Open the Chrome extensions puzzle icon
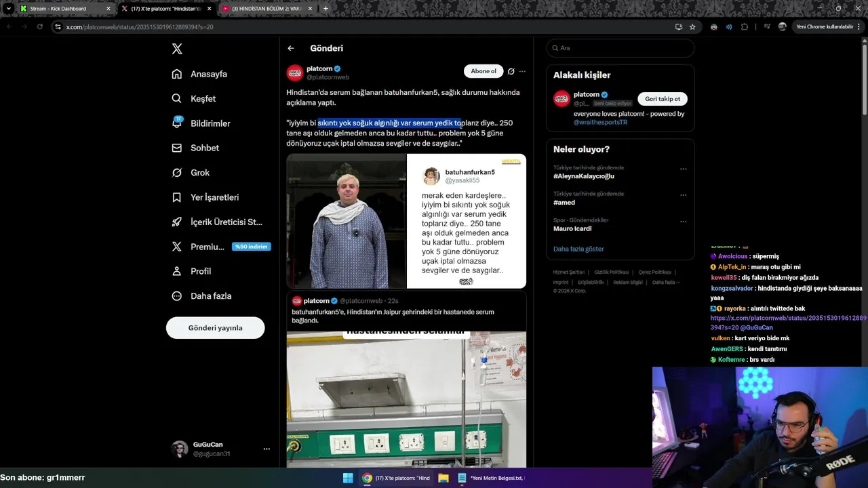Image resolution: width=868 pixels, height=488 pixels. [x=745, y=27]
